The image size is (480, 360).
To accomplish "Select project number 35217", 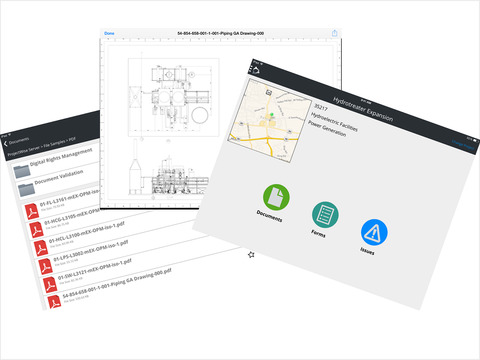I will pos(321,107).
